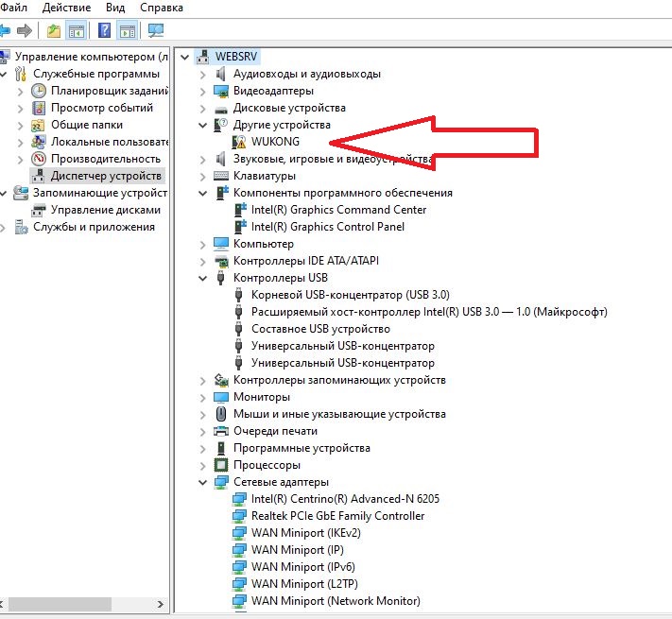Click the Видеоадаптеры display adapter icon

221,91
